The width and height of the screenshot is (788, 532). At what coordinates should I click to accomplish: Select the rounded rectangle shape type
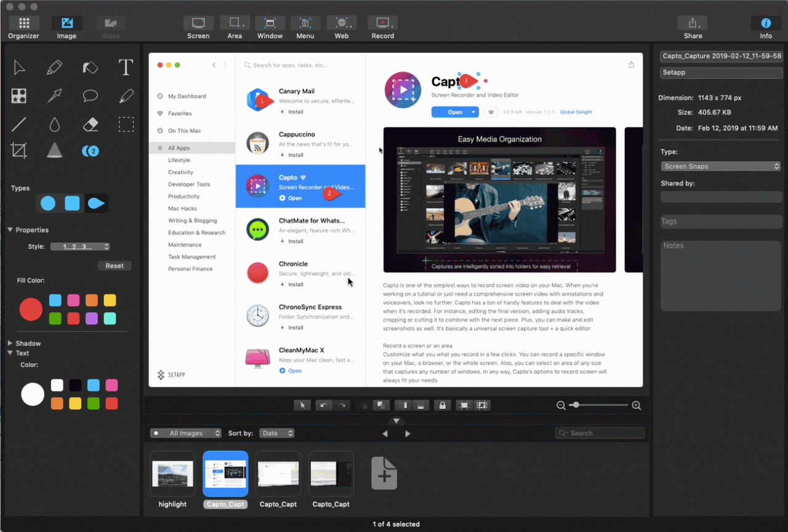coord(71,203)
